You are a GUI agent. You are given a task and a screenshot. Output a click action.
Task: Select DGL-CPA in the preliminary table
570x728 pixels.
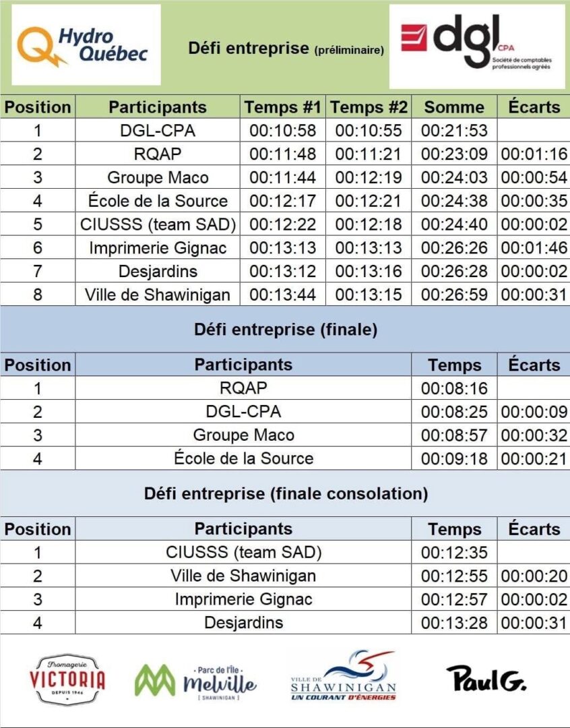(158, 130)
